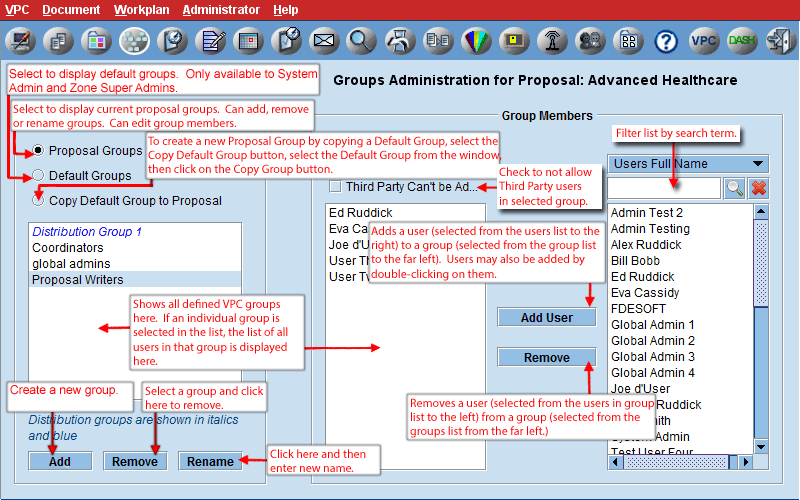Screen dimensions: 800x500
Task: Select global admins in the groups list
Action: [x=135, y=264]
